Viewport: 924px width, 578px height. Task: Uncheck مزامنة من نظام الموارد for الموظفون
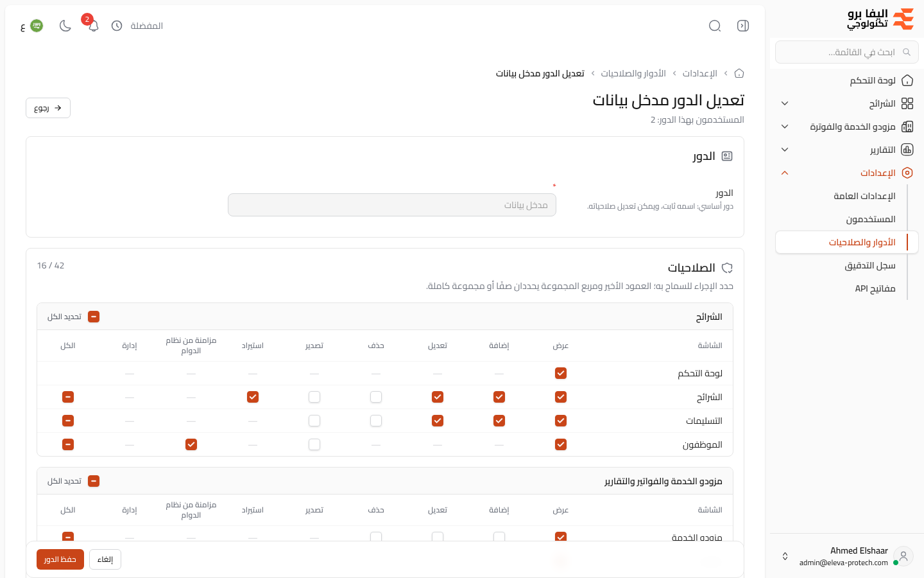(x=191, y=444)
